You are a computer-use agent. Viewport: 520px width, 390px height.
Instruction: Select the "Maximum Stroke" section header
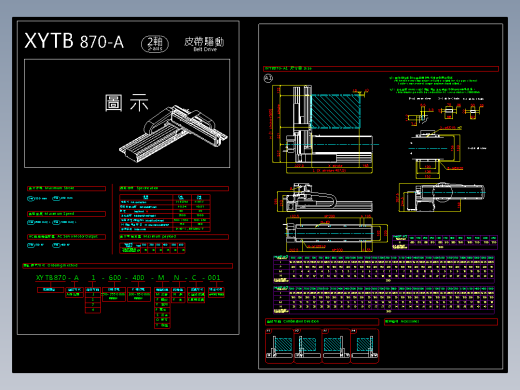click(66, 189)
